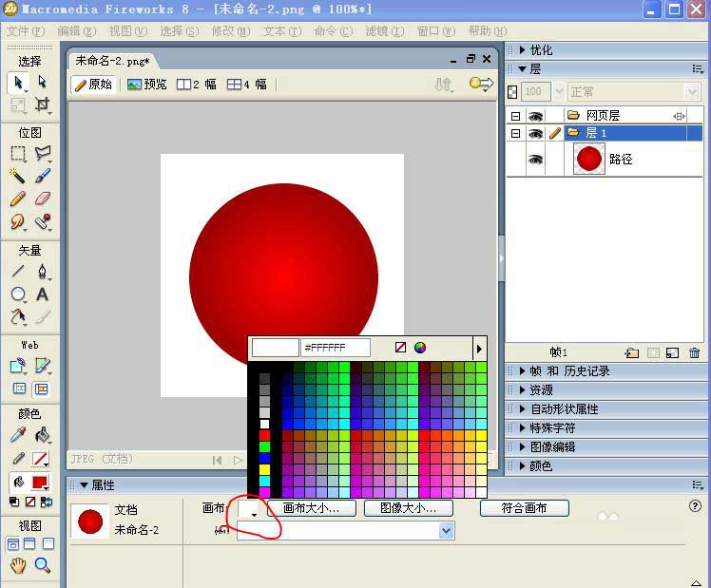Select the Eraser tool
The height and width of the screenshot is (588, 711).
click(42, 199)
